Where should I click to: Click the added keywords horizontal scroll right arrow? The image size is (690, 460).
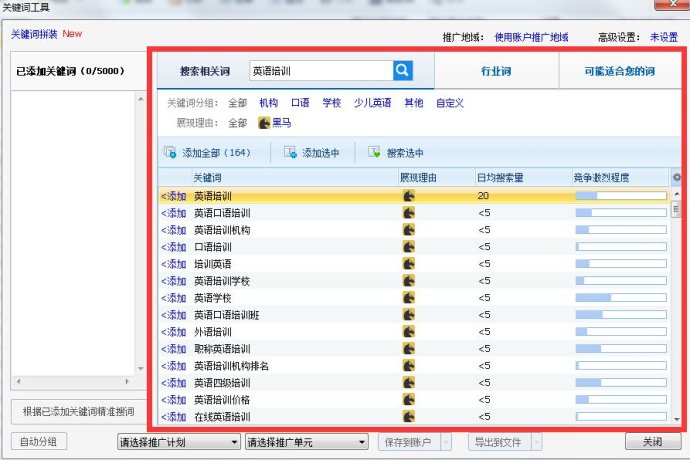click(x=127, y=382)
